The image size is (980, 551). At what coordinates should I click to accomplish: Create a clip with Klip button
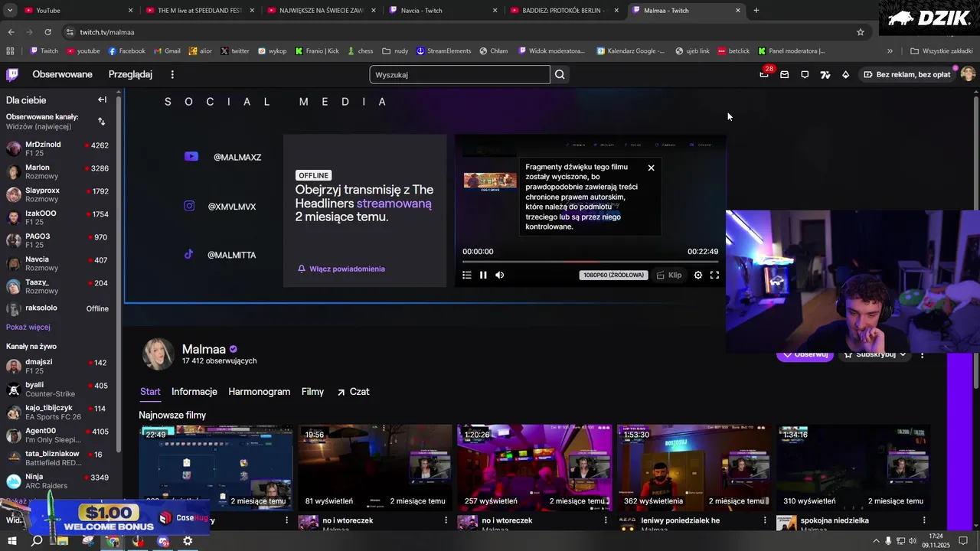[x=669, y=275]
